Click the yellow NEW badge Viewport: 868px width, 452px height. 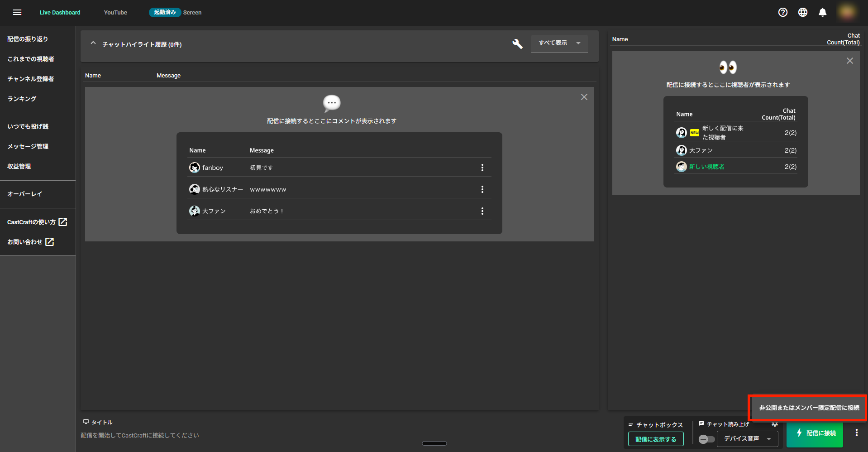695,133
